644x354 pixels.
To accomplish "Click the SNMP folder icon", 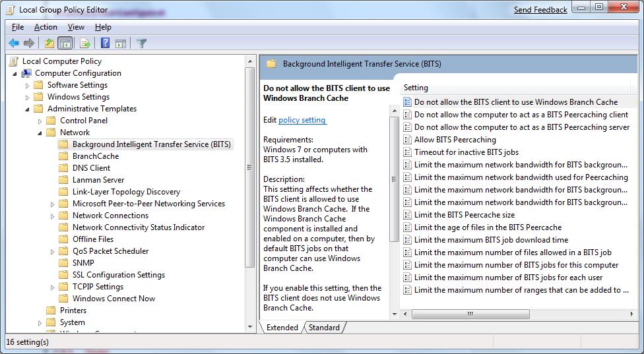I will [63, 262].
